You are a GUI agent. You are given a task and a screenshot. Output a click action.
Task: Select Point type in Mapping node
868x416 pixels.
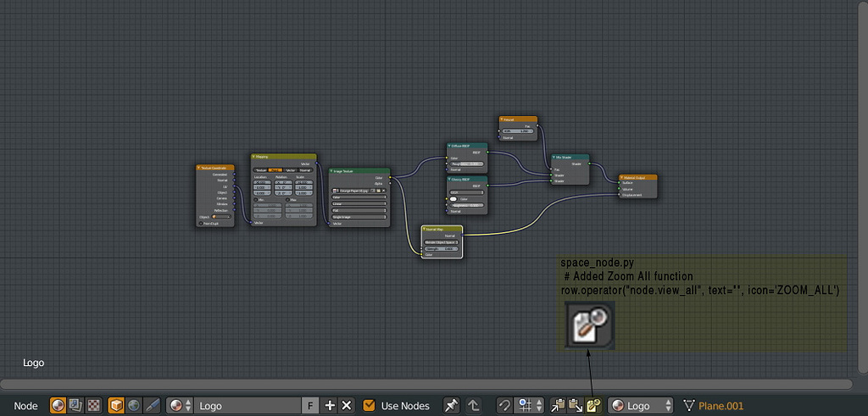(275, 170)
